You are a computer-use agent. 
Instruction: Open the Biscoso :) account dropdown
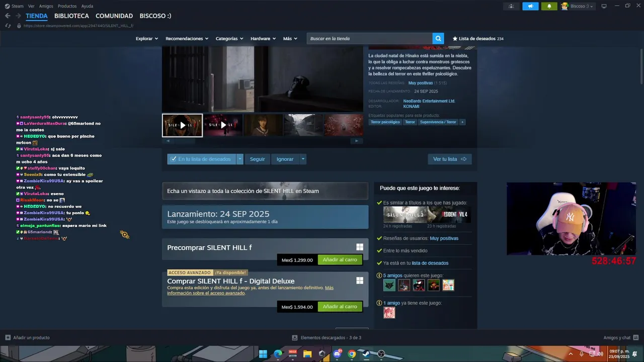click(578, 6)
